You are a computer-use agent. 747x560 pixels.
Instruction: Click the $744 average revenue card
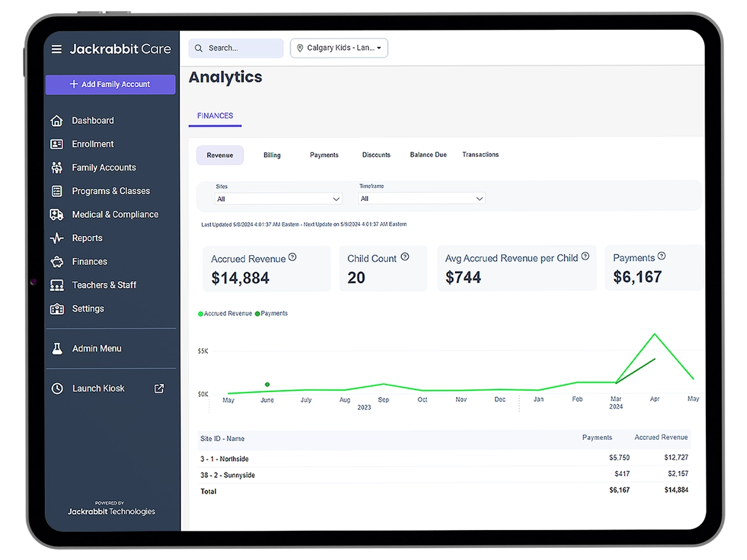coord(517,268)
